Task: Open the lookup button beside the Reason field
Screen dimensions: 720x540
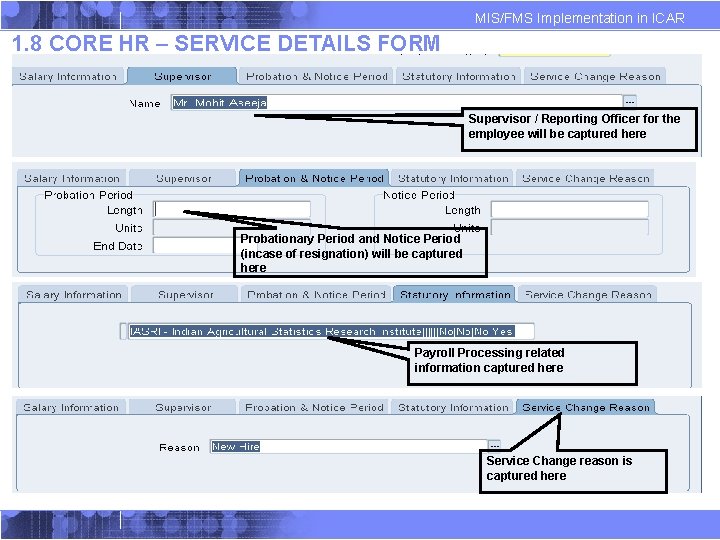Action: click(494, 445)
